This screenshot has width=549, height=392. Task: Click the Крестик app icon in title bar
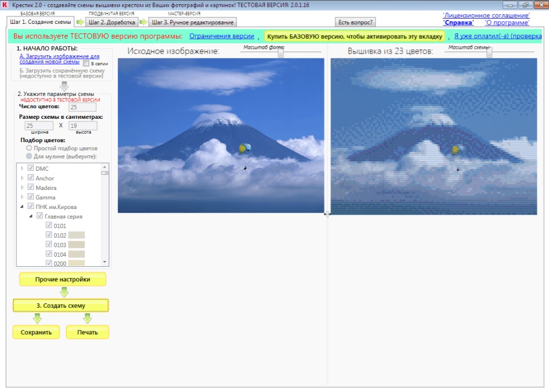click(x=5, y=5)
